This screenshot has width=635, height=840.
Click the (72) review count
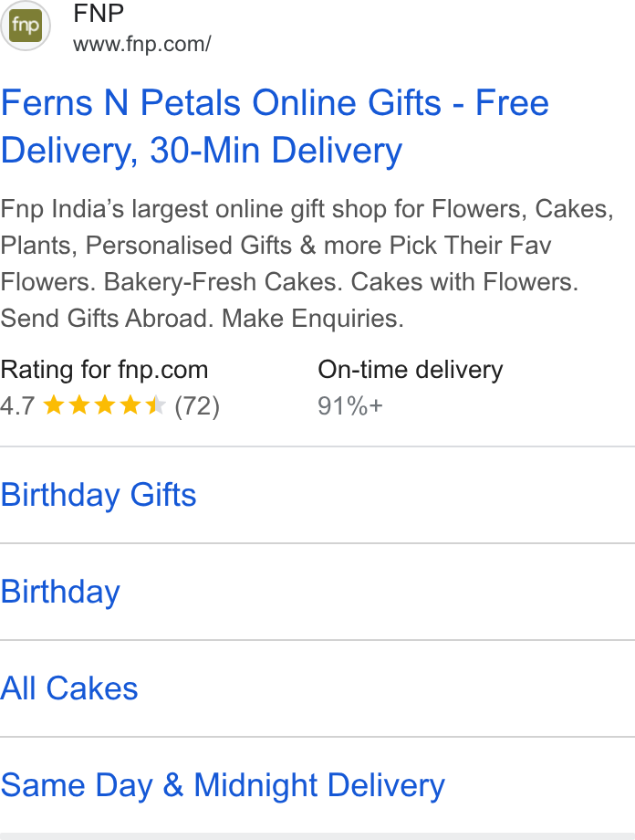(197, 406)
